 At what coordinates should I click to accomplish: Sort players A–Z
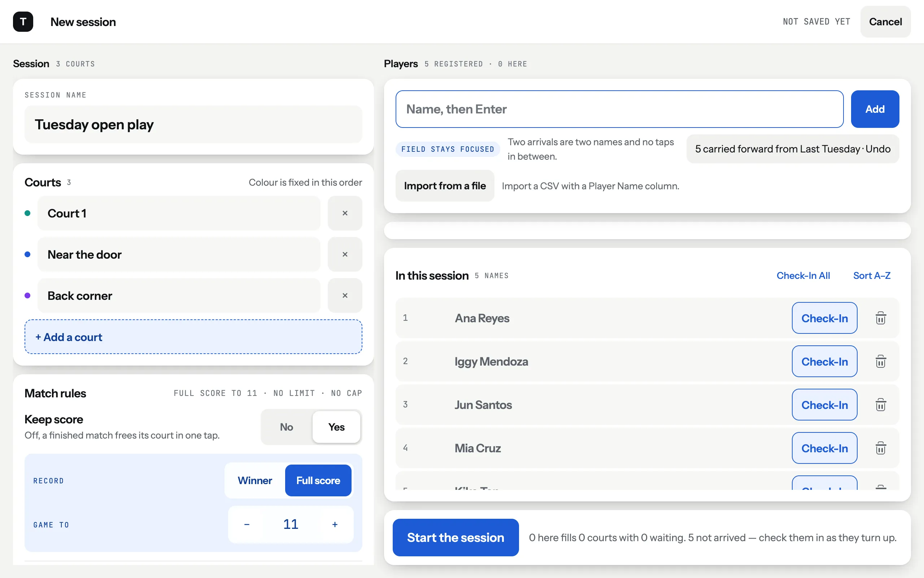pyautogui.click(x=872, y=276)
